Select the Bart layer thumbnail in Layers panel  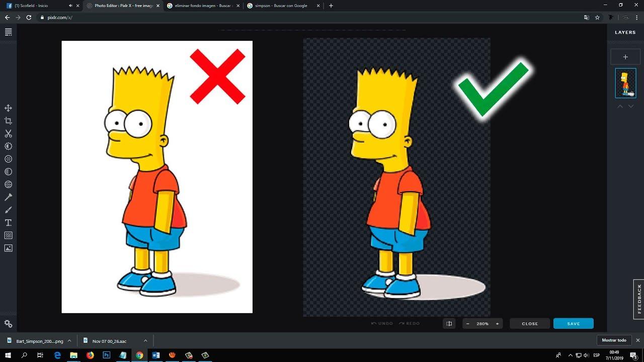point(625,82)
